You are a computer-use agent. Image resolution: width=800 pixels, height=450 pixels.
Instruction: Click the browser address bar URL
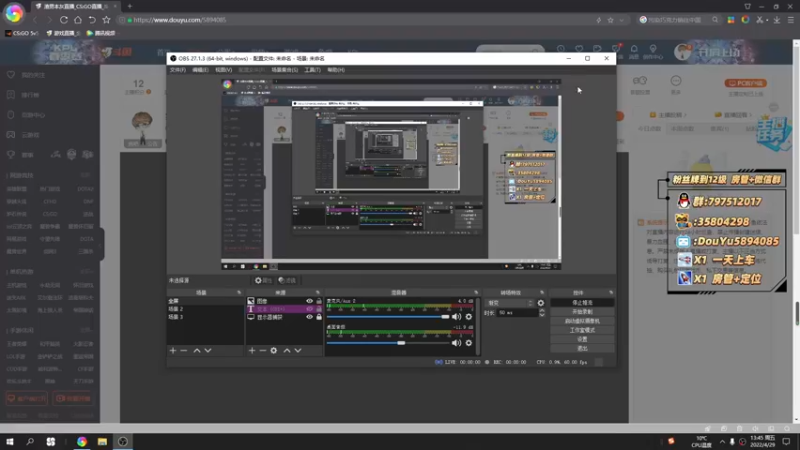point(180,20)
